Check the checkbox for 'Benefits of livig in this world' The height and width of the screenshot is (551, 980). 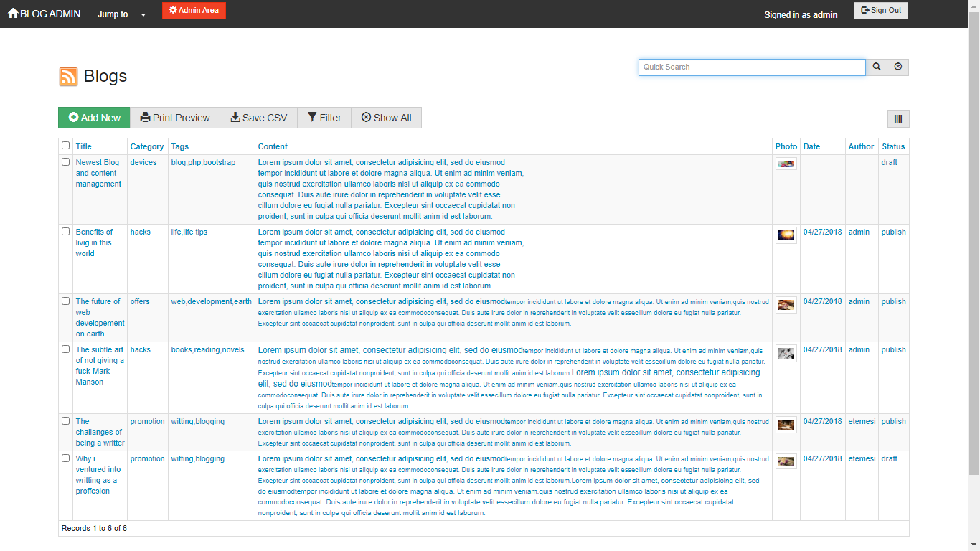tap(65, 231)
